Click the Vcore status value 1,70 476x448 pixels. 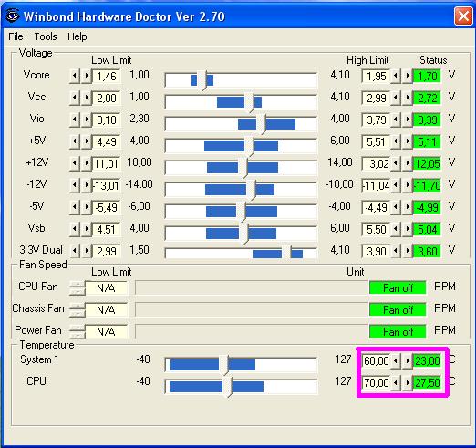(427, 76)
